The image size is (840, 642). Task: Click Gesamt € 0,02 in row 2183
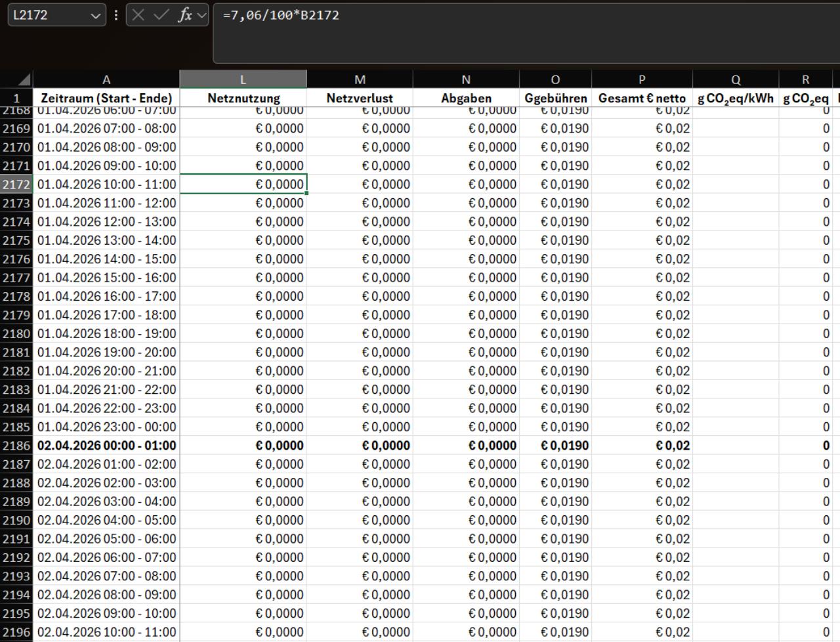(642, 389)
